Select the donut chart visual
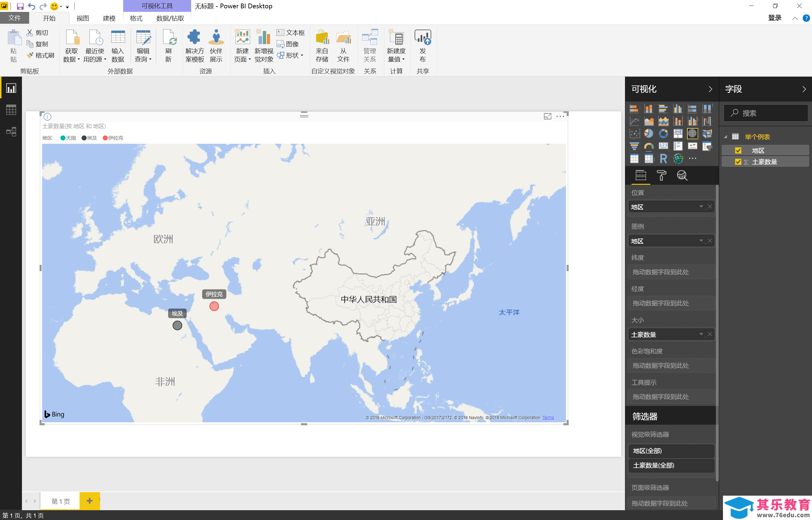The image size is (812, 520). tap(663, 134)
